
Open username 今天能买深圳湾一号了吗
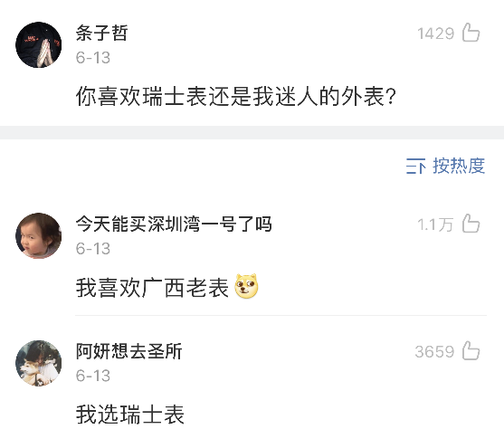(174, 224)
